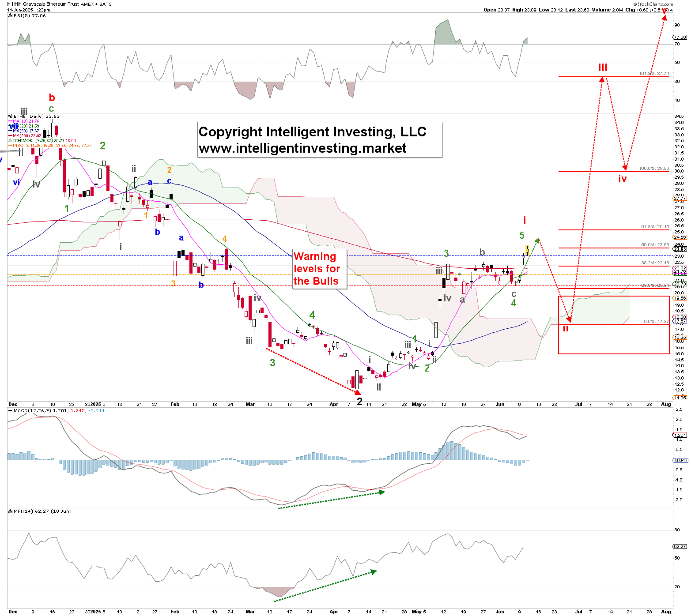Click the MFI(14) 62.27 panel label
This screenshot has width=691, height=616.
coord(42,511)
